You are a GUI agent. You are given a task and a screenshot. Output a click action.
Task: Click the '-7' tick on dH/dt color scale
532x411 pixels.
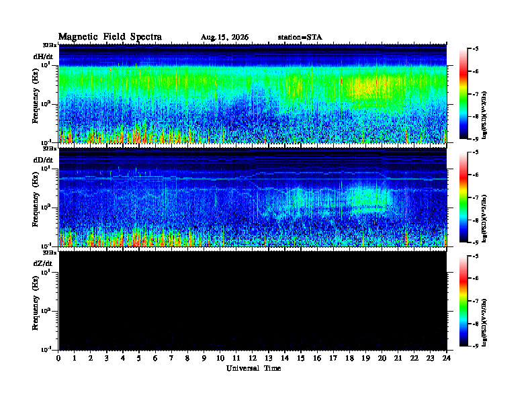476,94
